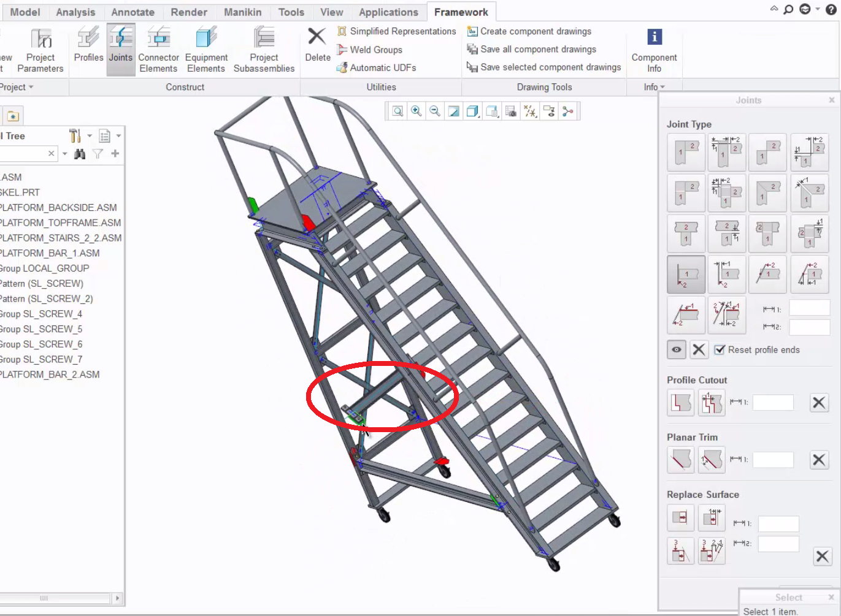The height and width of the screenshot is (616, 841).
Task: Open the Component Info tool
Action: pyautogui.click(x=654, y=49)
